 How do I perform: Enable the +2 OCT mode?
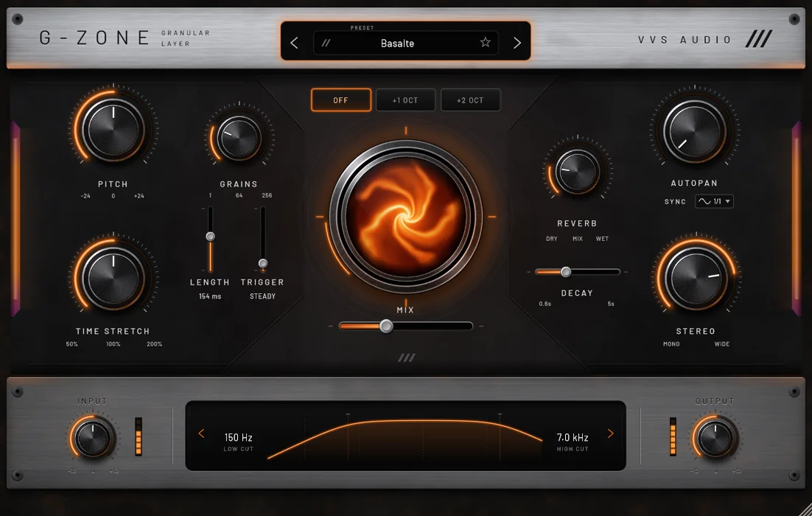470,100
